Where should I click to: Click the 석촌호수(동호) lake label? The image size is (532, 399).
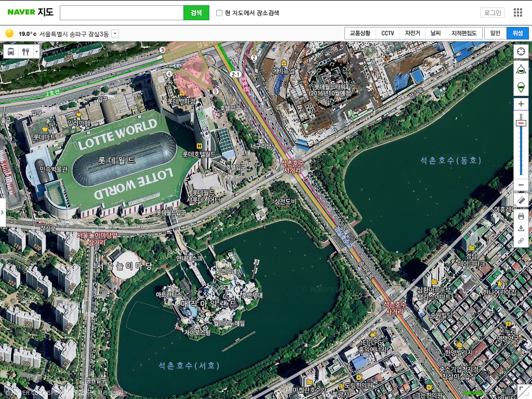click(451, 160)
